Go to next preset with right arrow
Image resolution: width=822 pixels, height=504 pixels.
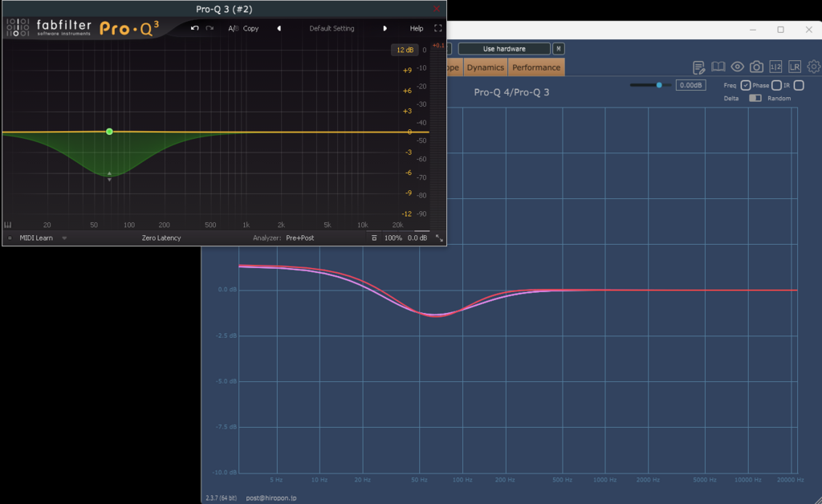click(x=385, y=28)
